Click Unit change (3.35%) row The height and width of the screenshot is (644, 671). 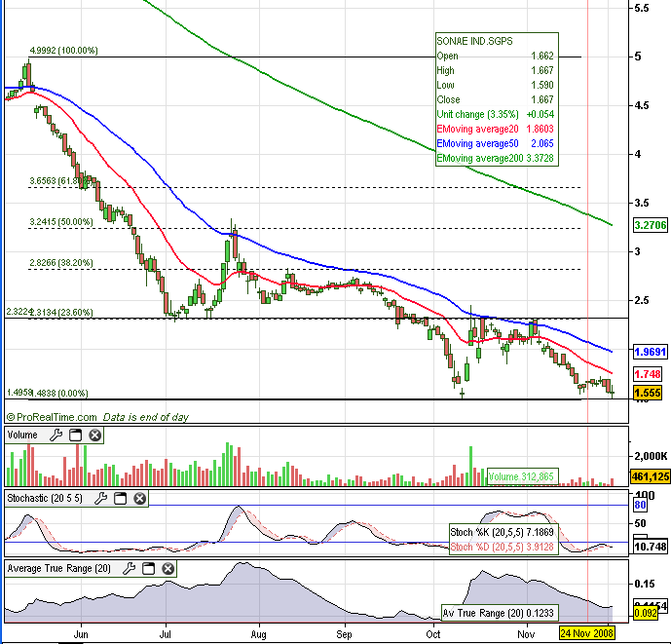coord(496,114)
